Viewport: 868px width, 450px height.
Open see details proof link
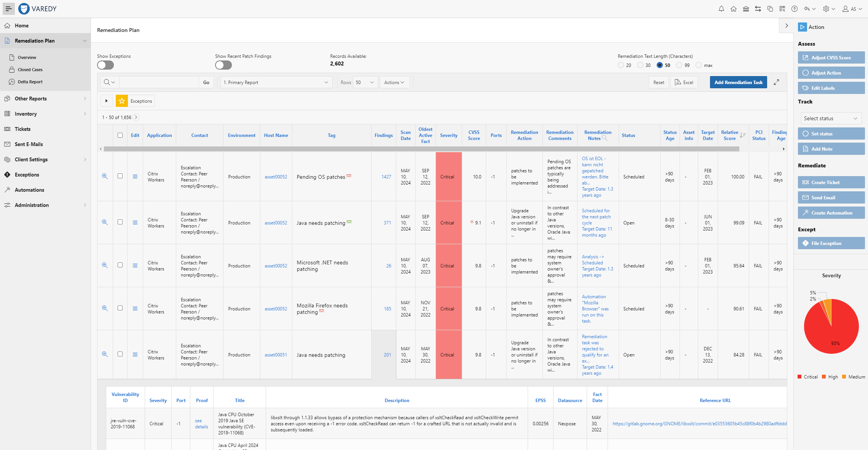201,423
